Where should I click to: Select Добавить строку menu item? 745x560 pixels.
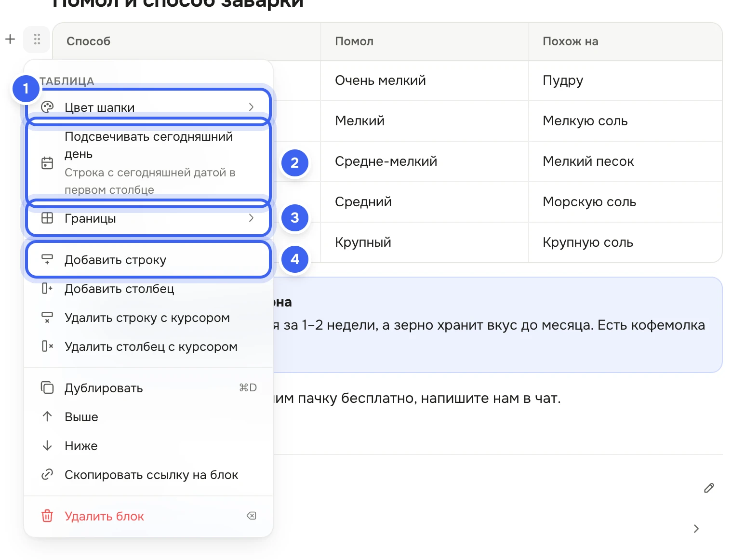(x=148, y=260)
